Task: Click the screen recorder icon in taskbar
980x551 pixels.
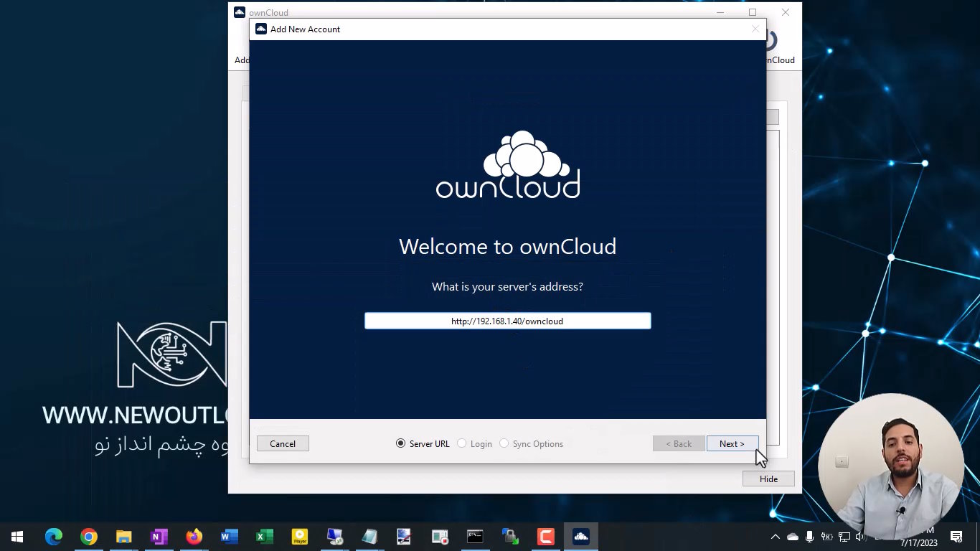Action: (440, 536)
